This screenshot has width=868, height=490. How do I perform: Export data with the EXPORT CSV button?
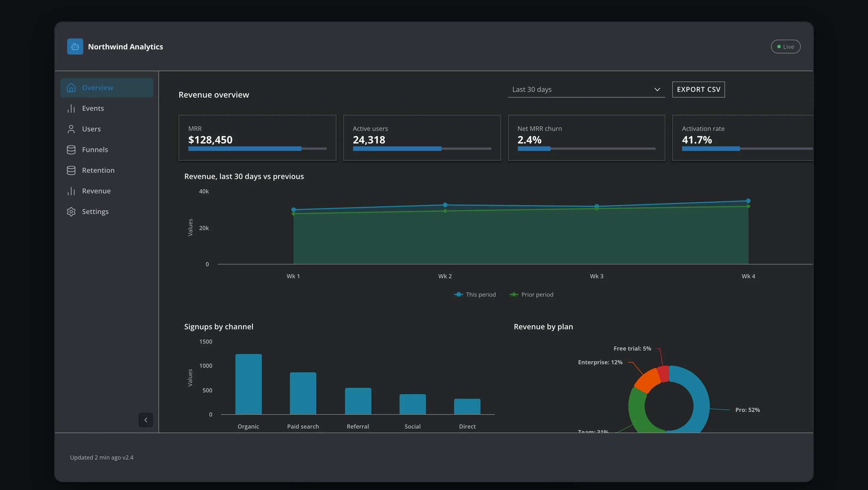point(698,89)
